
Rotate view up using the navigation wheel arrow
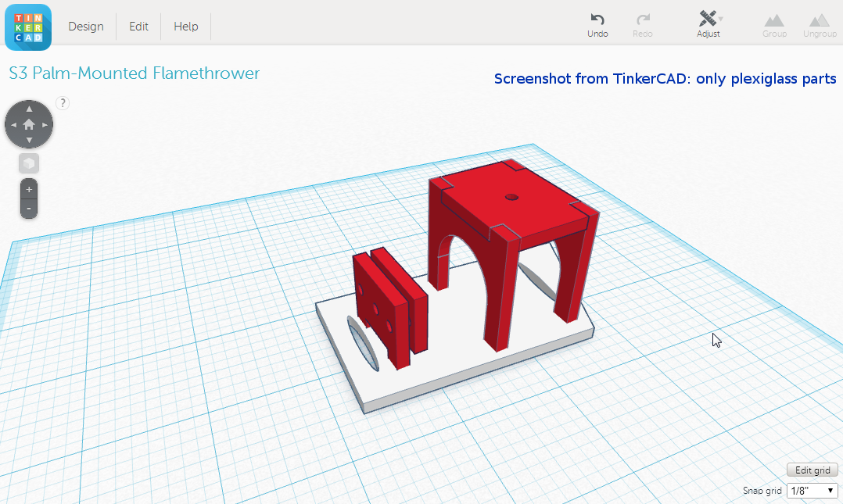coord(29,108)
